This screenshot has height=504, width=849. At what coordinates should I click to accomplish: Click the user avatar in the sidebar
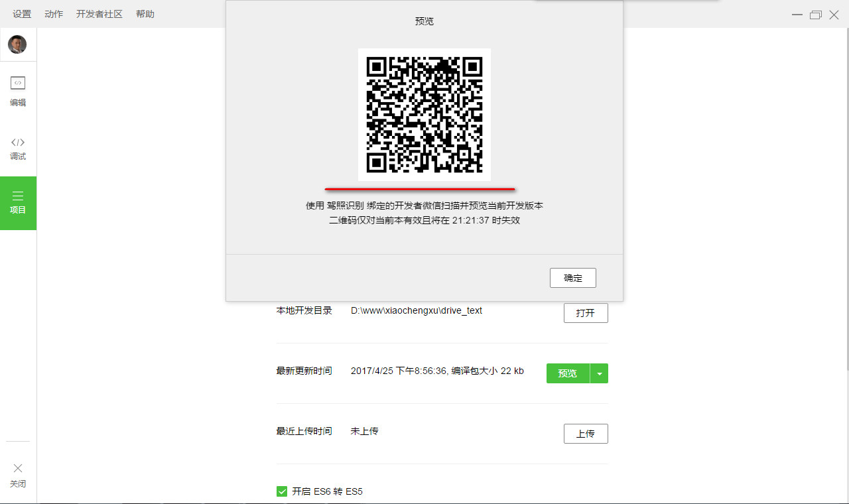17,44
